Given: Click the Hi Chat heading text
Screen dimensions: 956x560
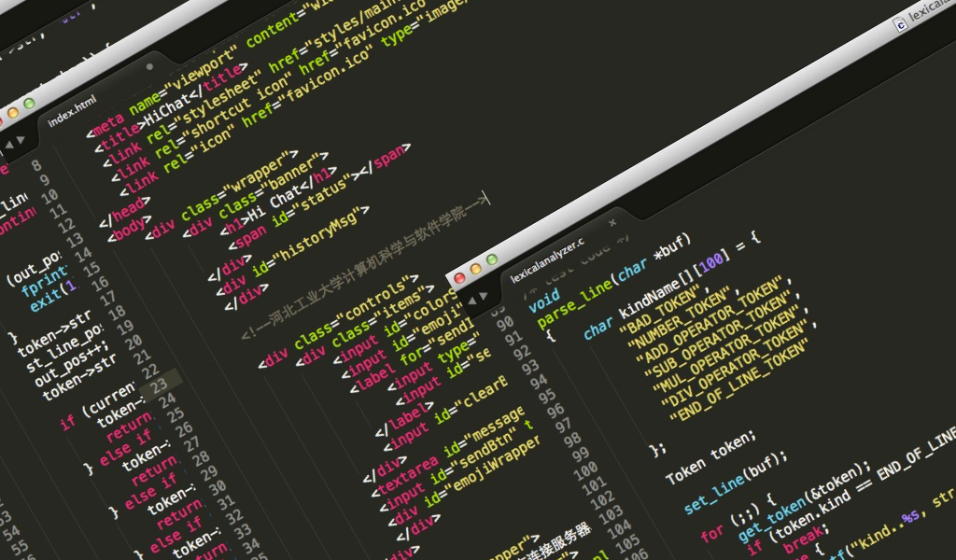Looking at the screenshot, I should (x=275, y=204).
